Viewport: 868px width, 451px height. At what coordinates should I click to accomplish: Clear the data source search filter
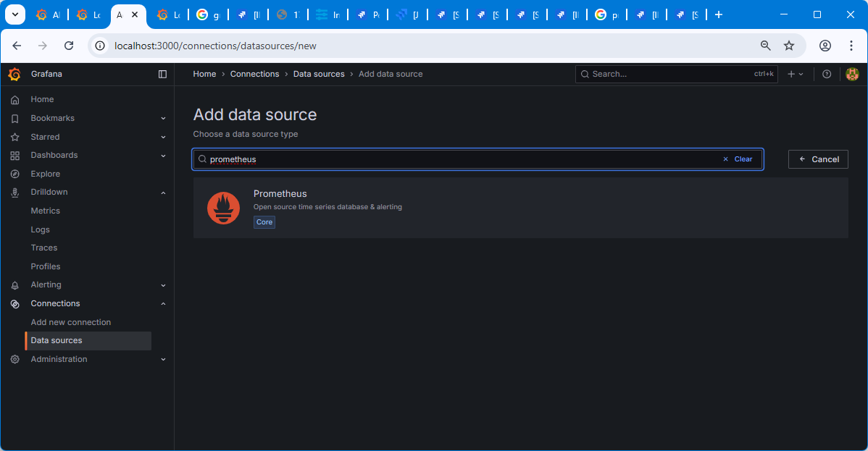pyautogui.click(x=738, y=159)
